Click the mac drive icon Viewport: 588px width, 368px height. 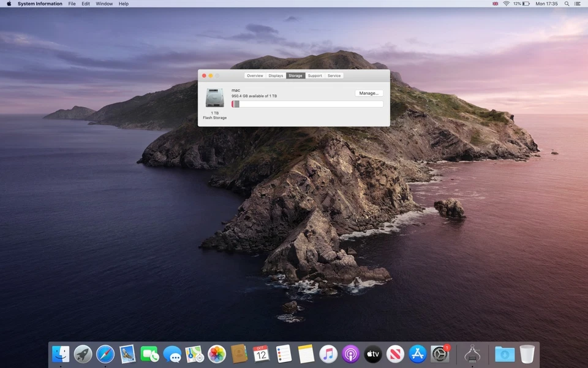pyautogui.click(x=215, y=98)
